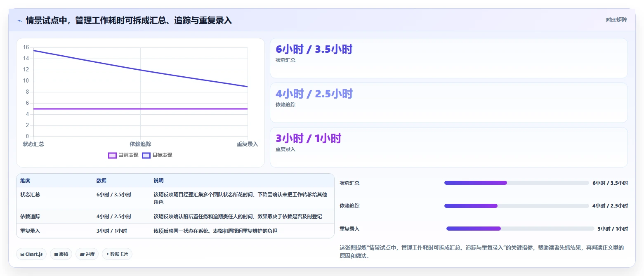Click progress value 6小时 / 3.5小时
Viewport: 644px width, 276px height.
point(610,183)
